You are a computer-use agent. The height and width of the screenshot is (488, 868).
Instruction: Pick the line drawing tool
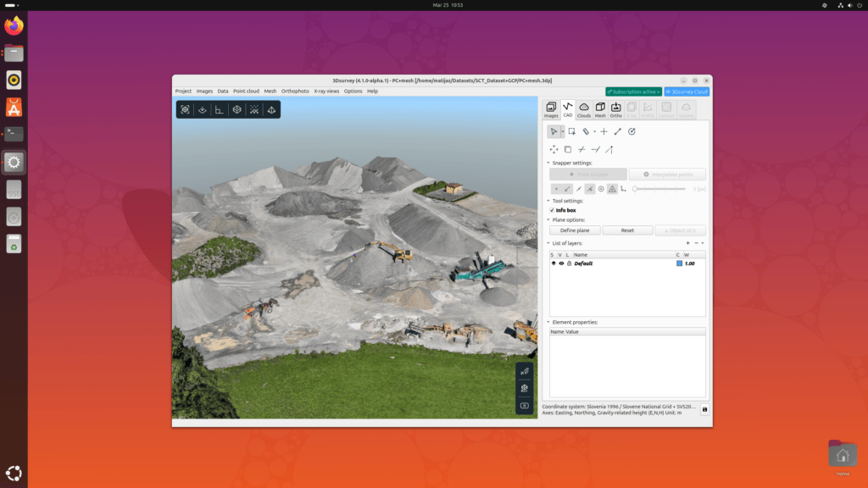(617, 131)
